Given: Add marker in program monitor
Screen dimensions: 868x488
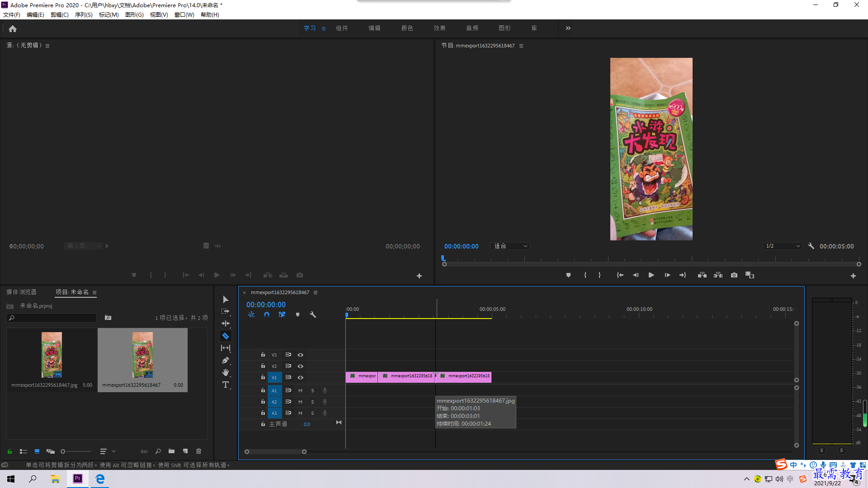Looking at the screenshot, I should point(568,275).
